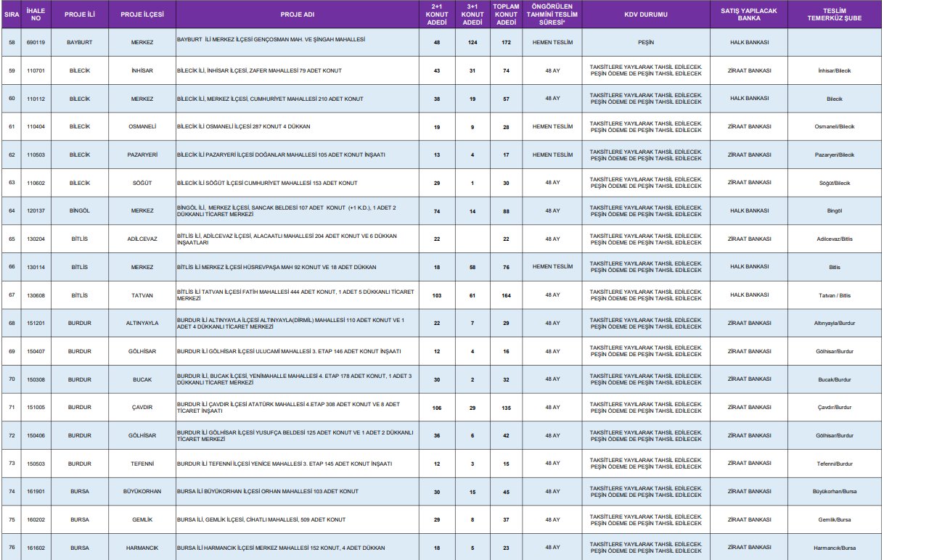This screenshot has height=560, width=929.
Task: Click PEŞİN in KDV DURUMU column
Action: pyautogui.click(x=645, y=42)
